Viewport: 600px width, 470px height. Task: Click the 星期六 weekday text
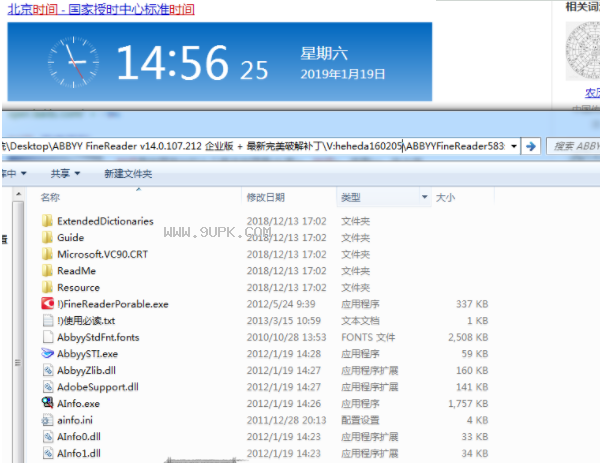tap(324, 53)
